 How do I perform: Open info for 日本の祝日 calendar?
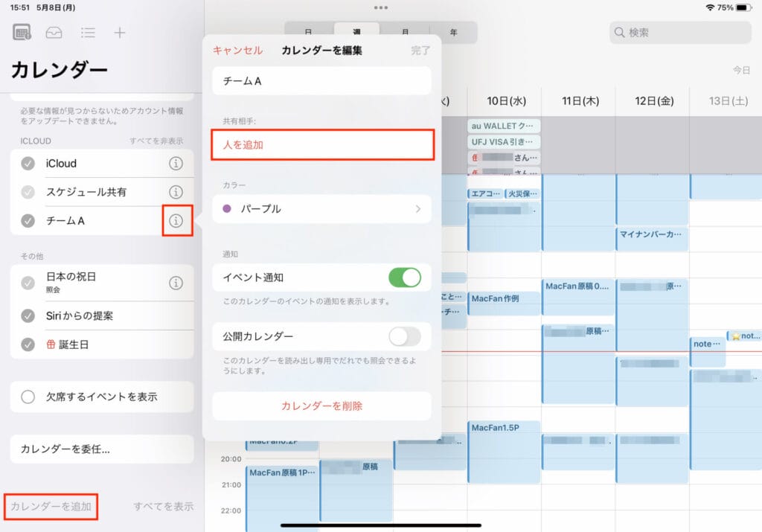[176, 282]
